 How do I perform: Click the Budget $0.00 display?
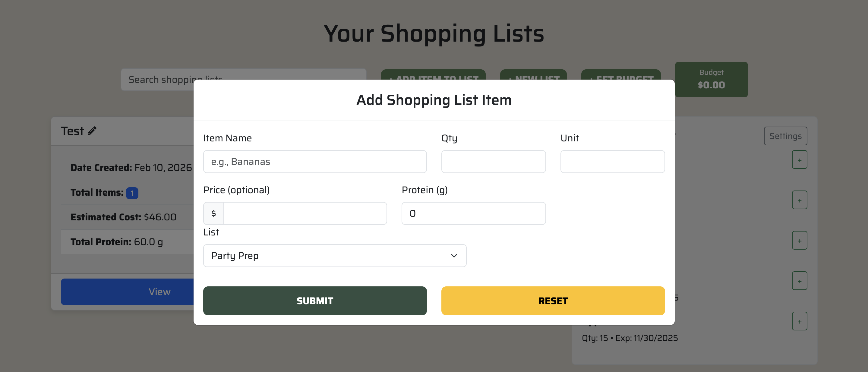point(711,79)
